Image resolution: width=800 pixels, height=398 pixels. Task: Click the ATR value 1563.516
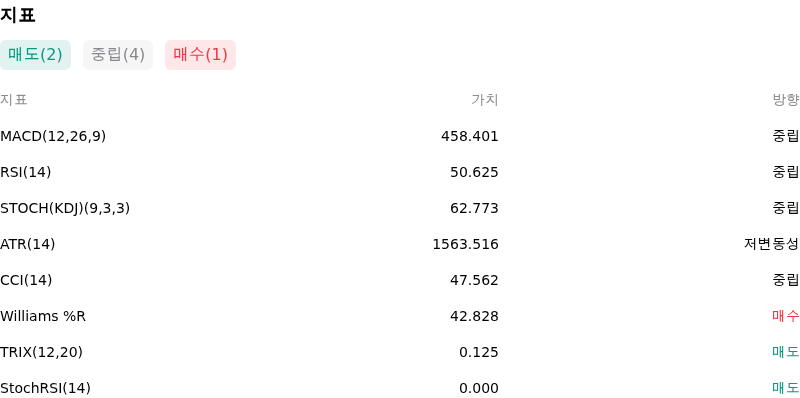465,244
